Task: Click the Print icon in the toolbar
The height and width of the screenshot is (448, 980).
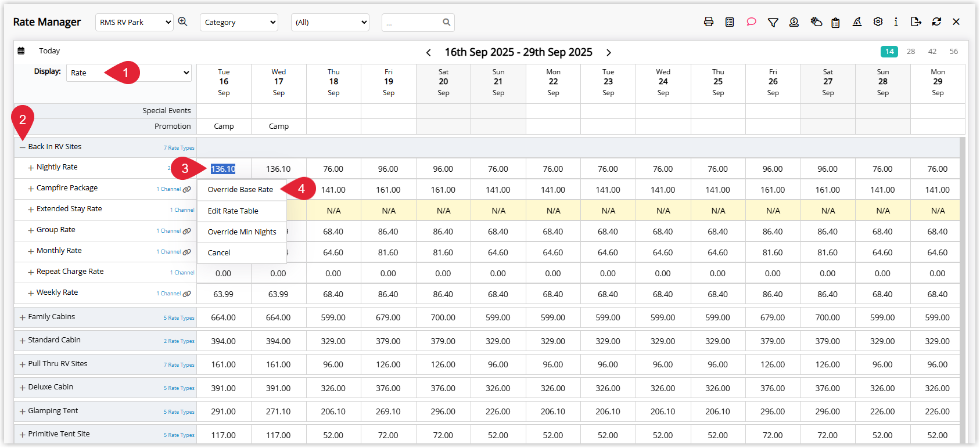Action: pyautogui.click(x=708, y=22)
